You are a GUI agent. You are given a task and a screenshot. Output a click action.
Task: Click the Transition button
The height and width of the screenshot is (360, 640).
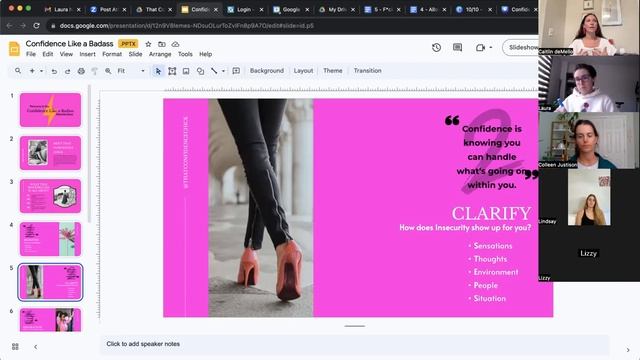pyautogui.click(x=367, y=71)
